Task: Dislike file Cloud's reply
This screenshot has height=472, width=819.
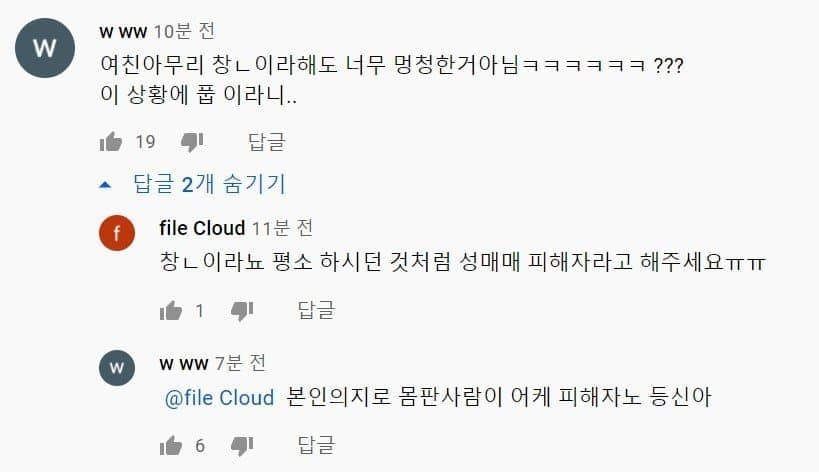Action: (x=242, y=311)
